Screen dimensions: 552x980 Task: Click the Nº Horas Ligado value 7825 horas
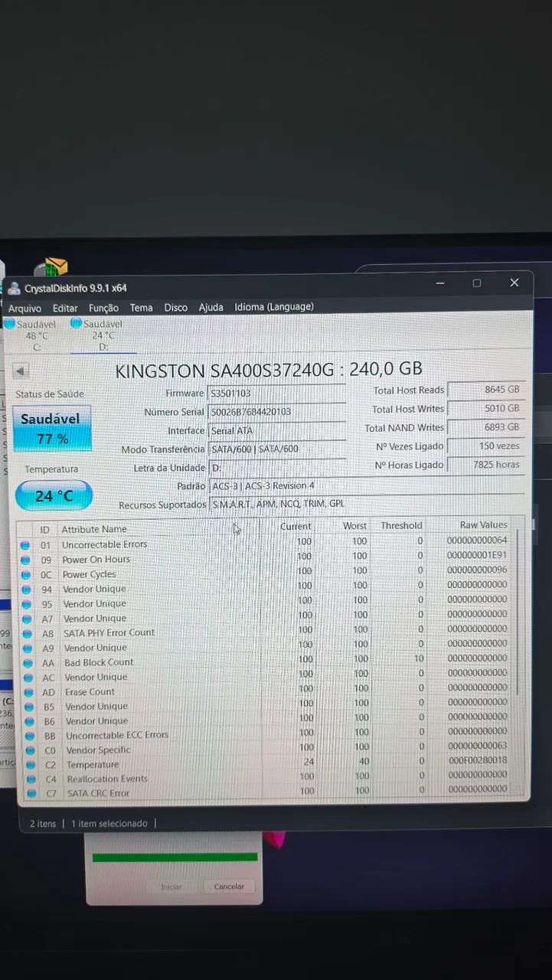[486, 465]
